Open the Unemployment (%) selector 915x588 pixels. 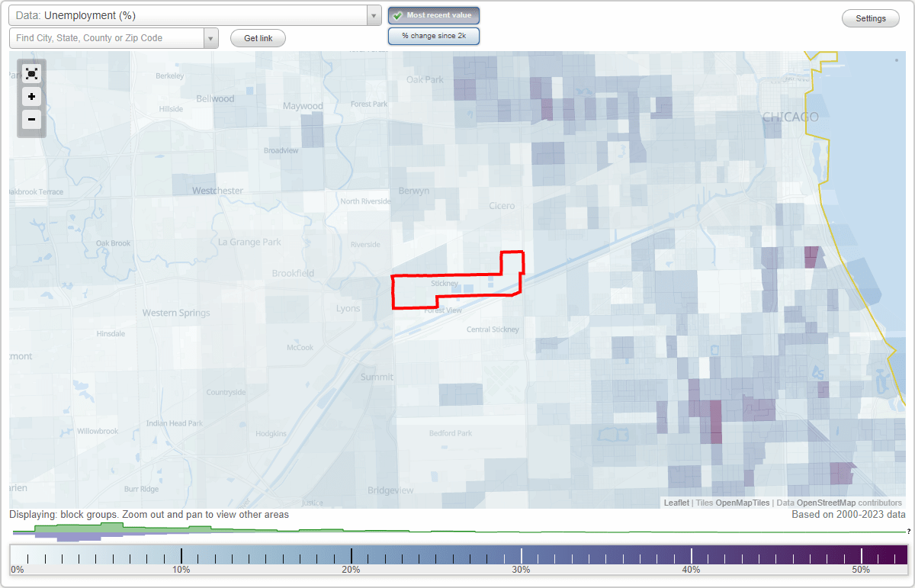tap(191, 14)
